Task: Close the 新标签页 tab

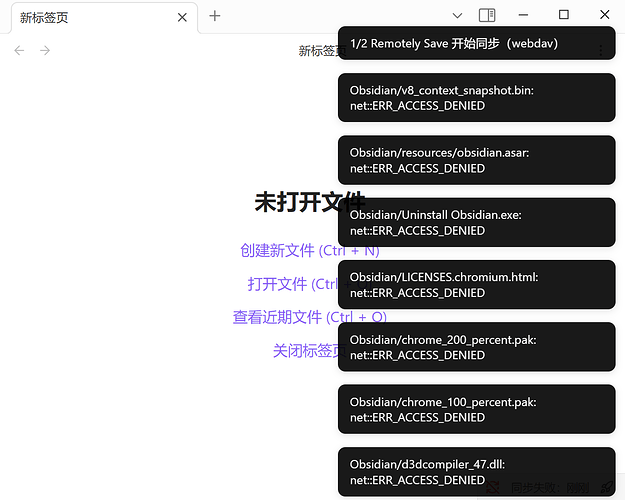Action: [x=182, y=17]
